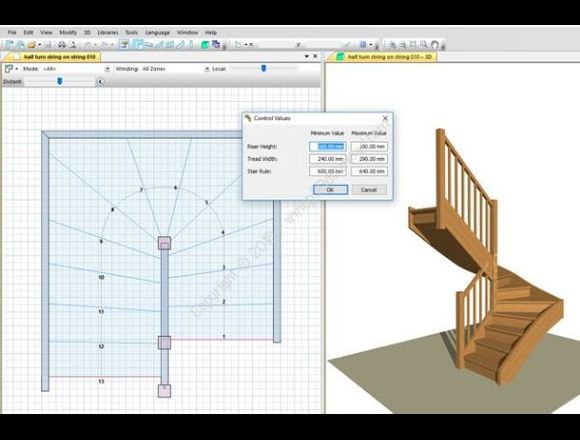580x440 pixels.
Task: Click step number 1 in the plan
Action: [224, 336]
